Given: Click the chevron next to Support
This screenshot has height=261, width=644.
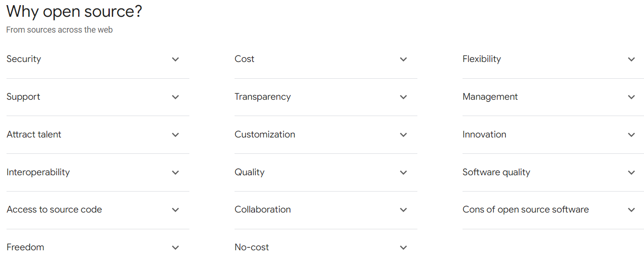Looking at the screenshot, I should tap(175, 97).
